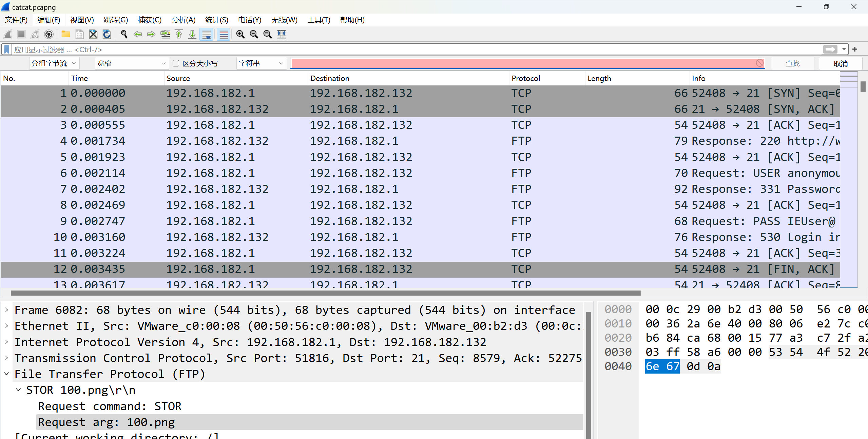
Task: Open the 字符串 search type dropdown
Action: [261, 63]
